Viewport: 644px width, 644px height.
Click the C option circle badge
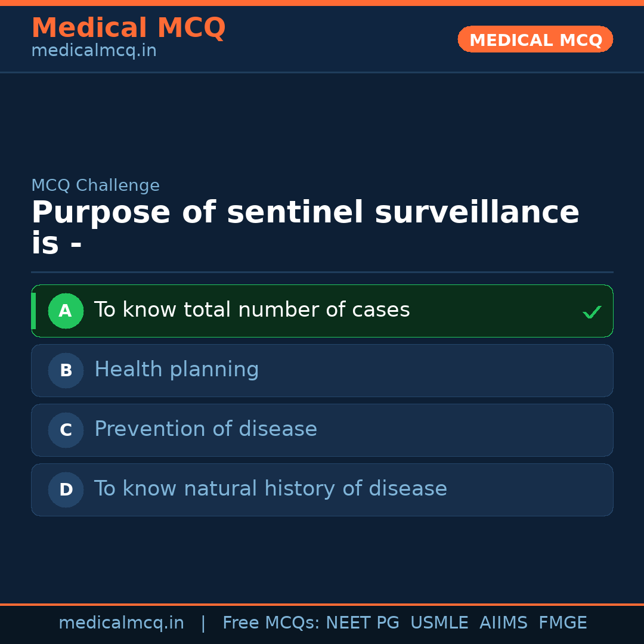click(66, 430)
